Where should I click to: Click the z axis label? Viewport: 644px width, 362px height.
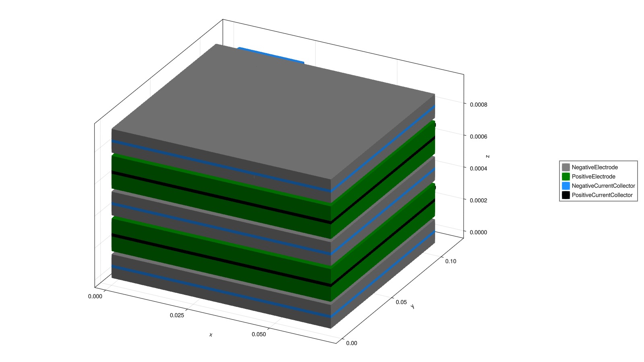coord(487,156)
